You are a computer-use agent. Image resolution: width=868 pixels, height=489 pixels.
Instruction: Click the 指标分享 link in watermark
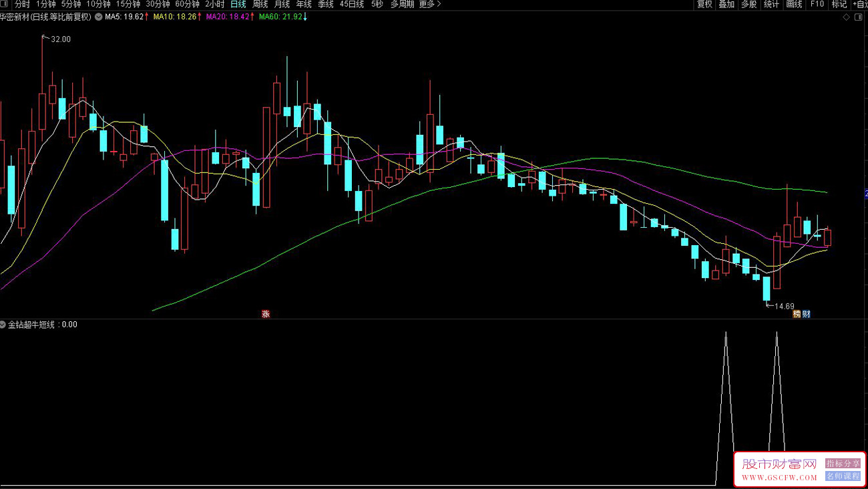tap(843, 464)
